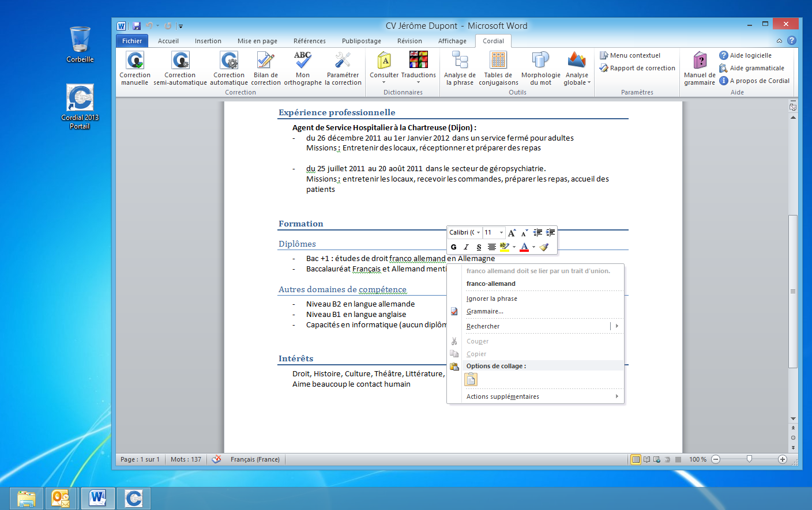Viewport: 812px width, 510px height.
Task: Decrease indent in mini toolbar
Action: pos(537,233)
